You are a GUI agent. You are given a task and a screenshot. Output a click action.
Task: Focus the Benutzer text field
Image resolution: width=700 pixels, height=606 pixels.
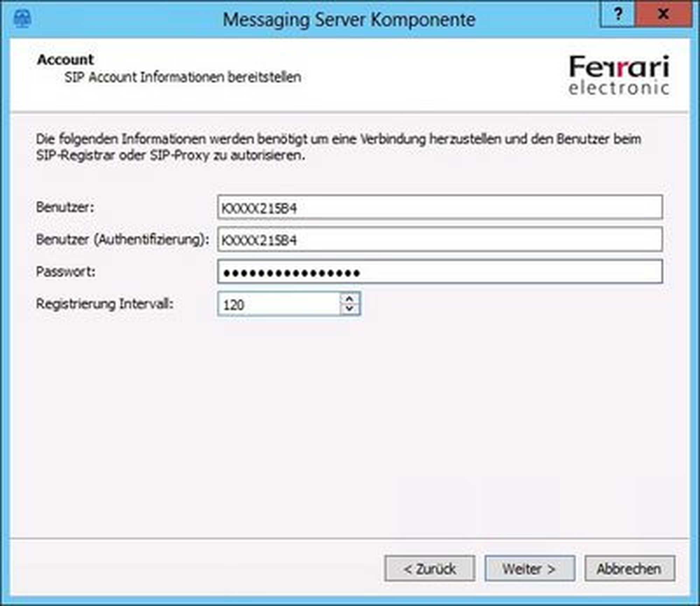tap(440, 207)
